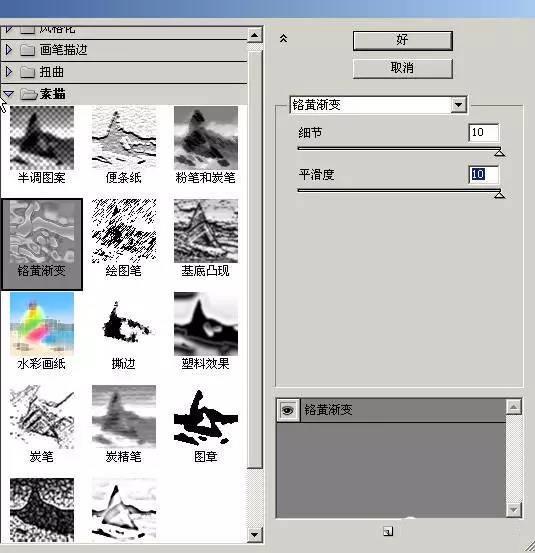Select the 基底凸现 filter thumbnail
This screenshot has width=535, height=553.
pos(206,231)
